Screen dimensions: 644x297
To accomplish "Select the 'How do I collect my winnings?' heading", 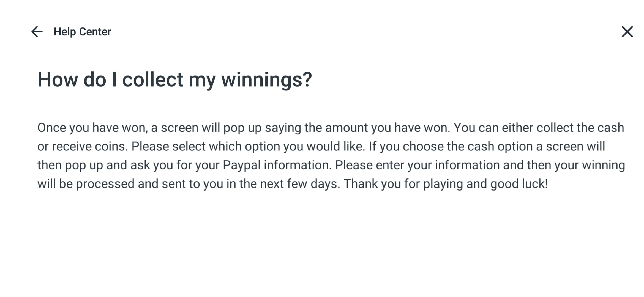I will 175,80.
